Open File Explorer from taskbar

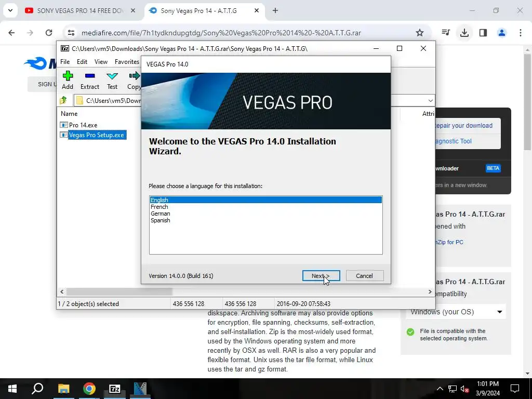pos(63,389)
